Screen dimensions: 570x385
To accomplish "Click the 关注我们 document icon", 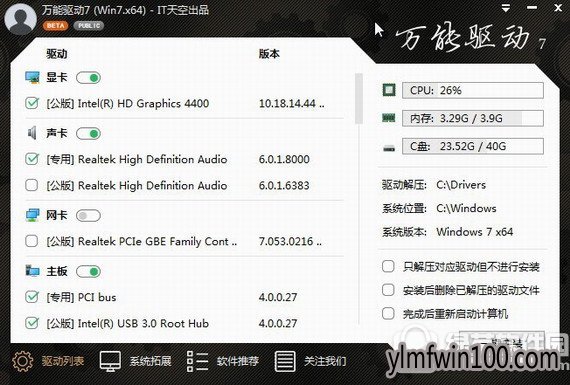I will click(285, 361).
